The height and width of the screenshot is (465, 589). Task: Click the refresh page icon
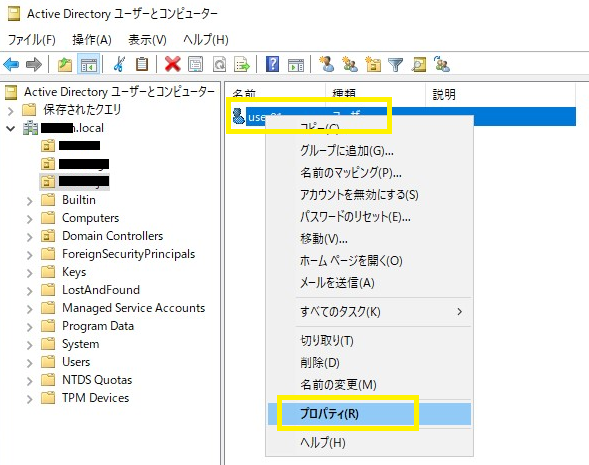(220, 64)
